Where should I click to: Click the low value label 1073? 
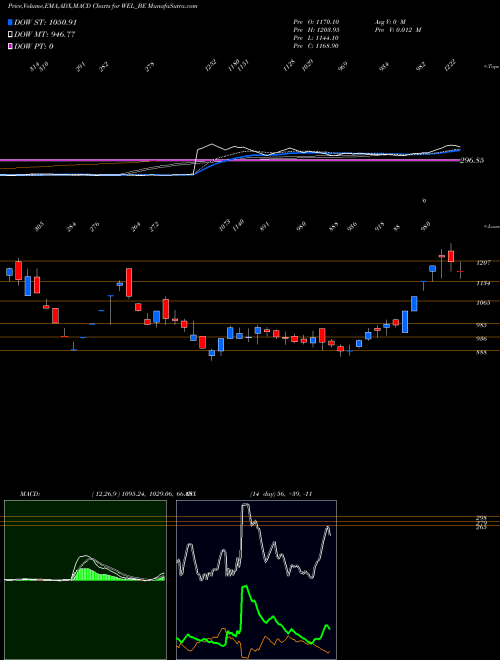(225, 225)
